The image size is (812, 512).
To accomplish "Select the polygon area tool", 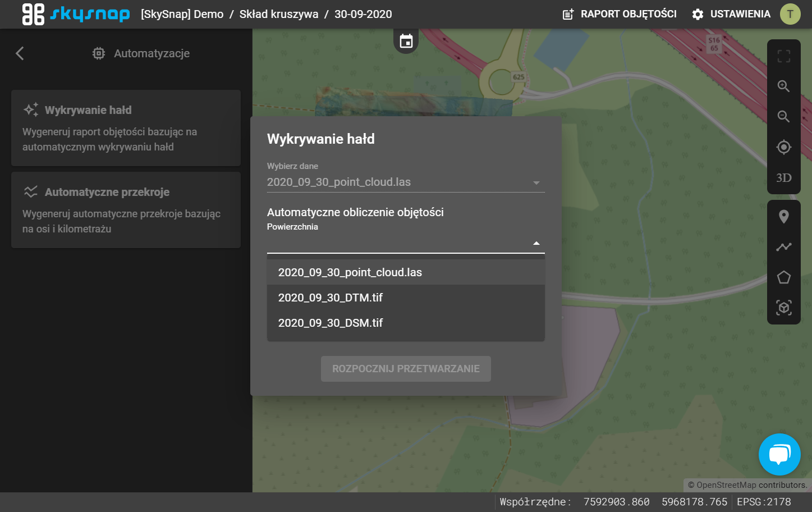I will click(783, 277).
